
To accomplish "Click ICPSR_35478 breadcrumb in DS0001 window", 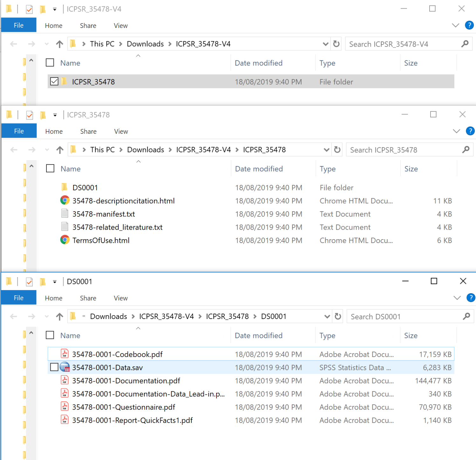I will pos(227,316).
